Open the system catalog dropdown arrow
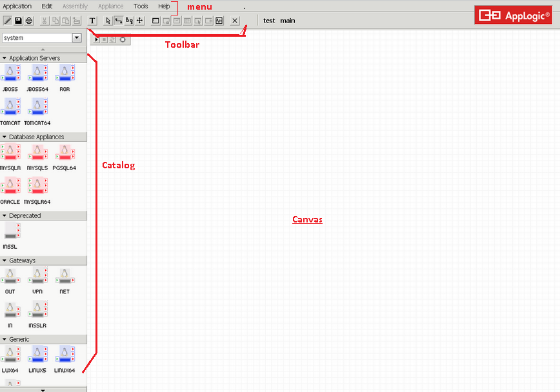The image size is (560, 392). [77, 37]
